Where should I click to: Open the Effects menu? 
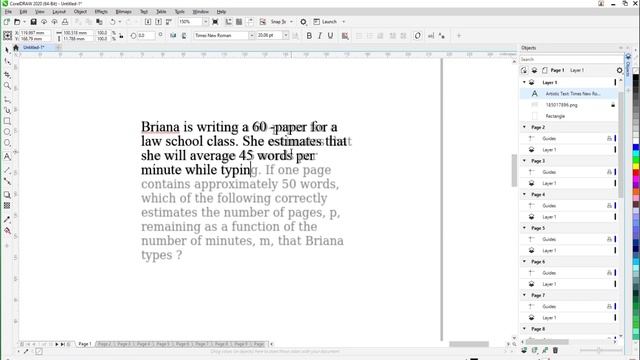(101, 12)
